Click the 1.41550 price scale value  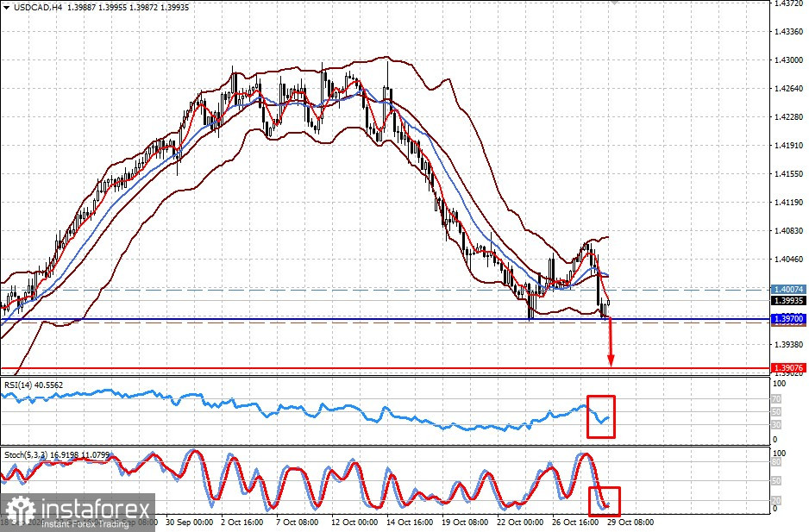point(789,174)
